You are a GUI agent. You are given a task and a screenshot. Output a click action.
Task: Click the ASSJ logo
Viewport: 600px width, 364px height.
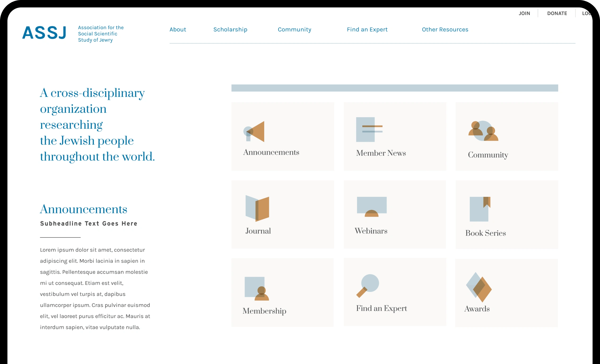point(45,33)
